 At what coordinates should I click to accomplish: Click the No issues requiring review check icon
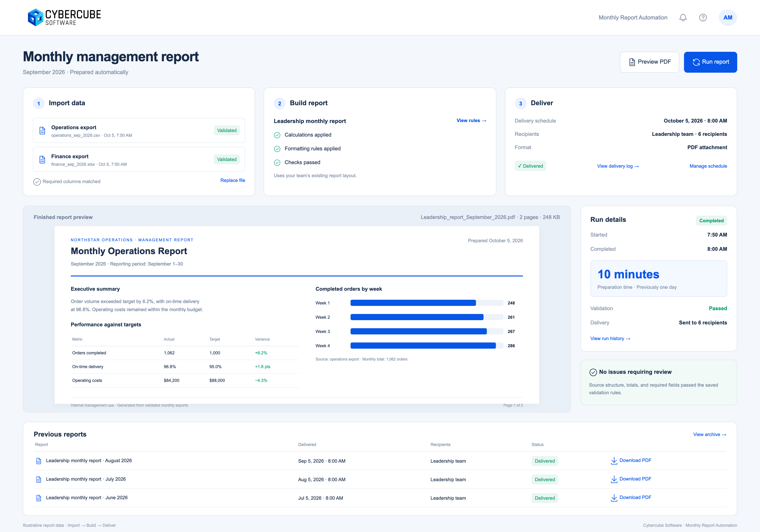tap(593, 372)
